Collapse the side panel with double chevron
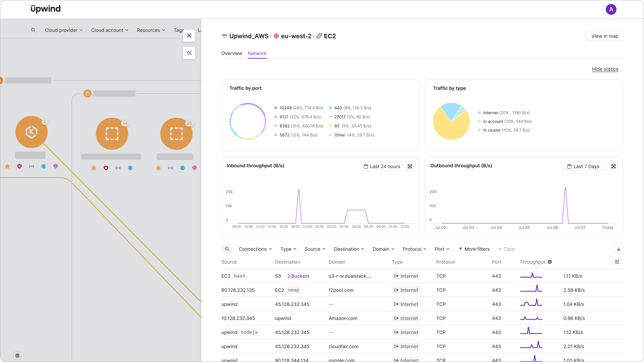 pos(189,53)
